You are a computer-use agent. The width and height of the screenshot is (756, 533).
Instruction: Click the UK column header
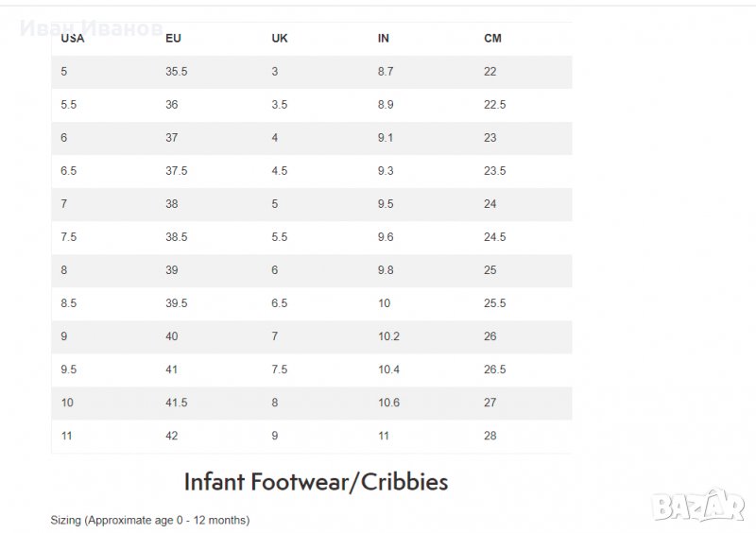(280, 39)
